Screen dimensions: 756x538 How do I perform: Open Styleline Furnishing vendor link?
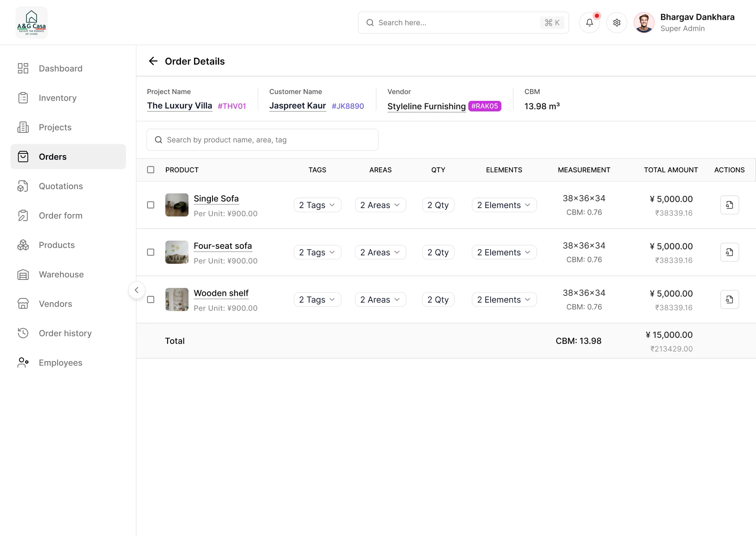(426, 106)
